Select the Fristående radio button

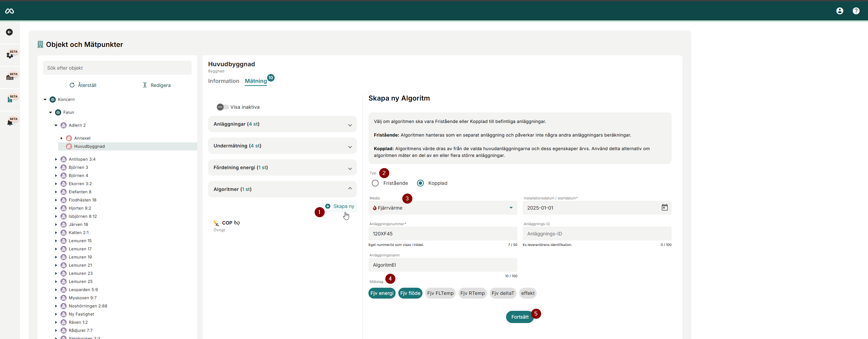(375, 183)
